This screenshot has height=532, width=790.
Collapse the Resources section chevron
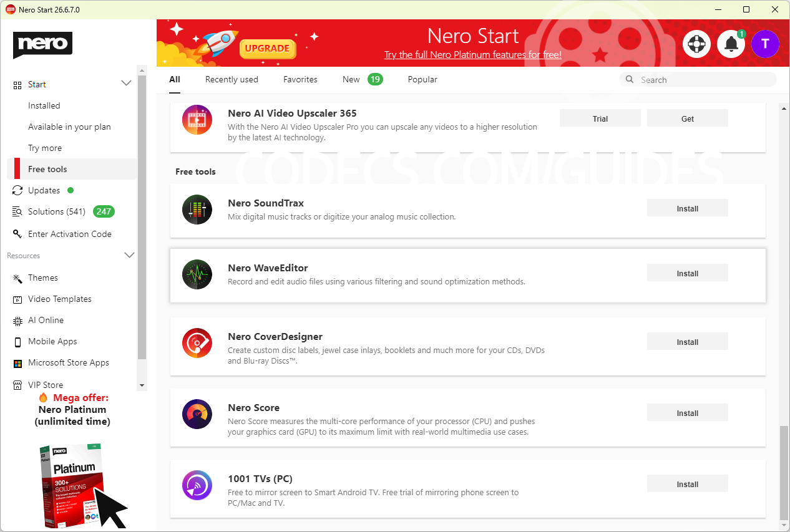tap(129, 255)
